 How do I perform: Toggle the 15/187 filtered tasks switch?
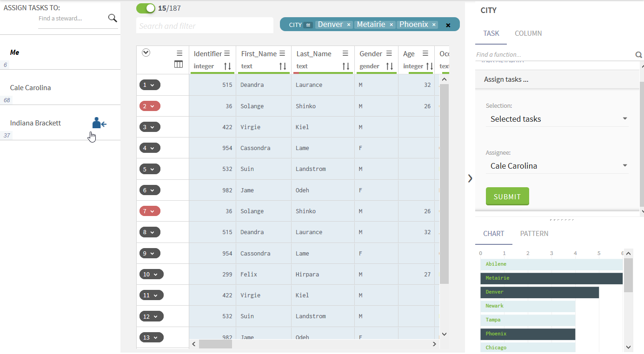pos(146,8)
